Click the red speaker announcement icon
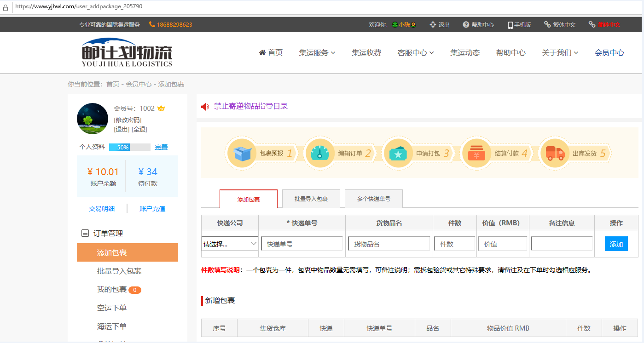The height and width of the screenshot is (343, 644). click(x=205, y=107)
